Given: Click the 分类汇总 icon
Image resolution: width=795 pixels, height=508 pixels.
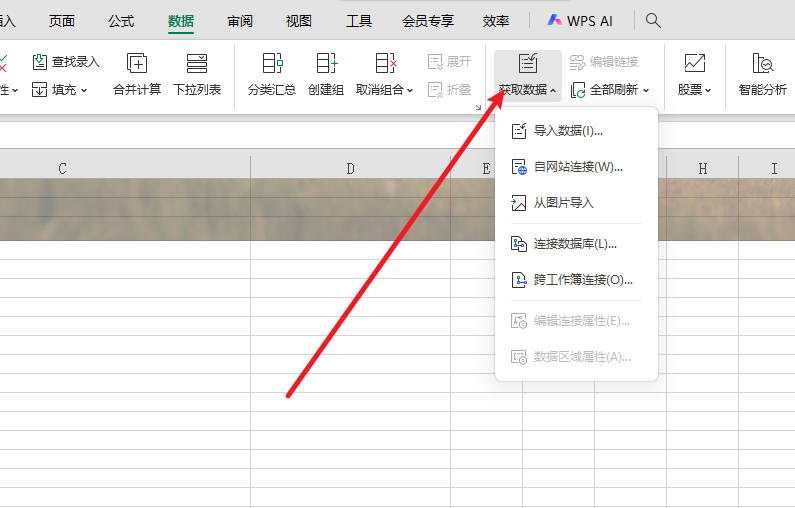Looking at the screenshot, I should coord(272,63).
